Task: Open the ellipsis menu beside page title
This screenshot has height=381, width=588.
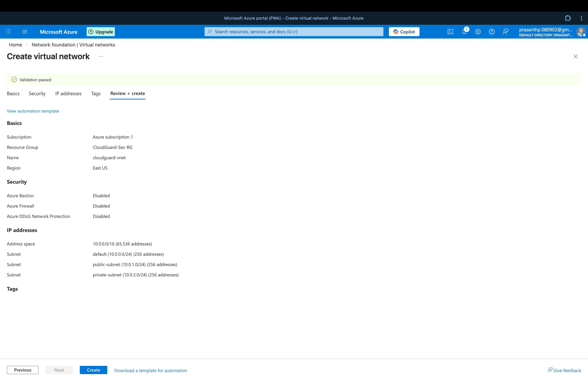Action: pos(101,56)
